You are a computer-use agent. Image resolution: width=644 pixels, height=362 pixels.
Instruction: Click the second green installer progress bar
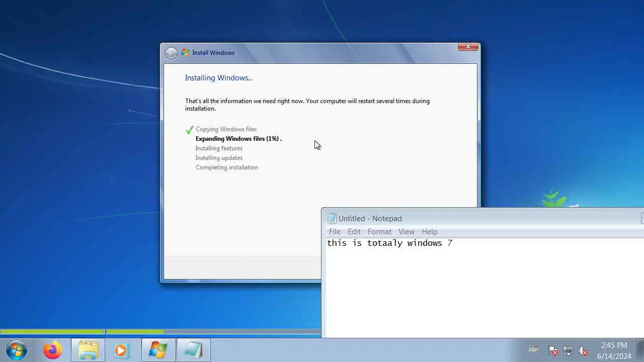click(x=134, y=332)
